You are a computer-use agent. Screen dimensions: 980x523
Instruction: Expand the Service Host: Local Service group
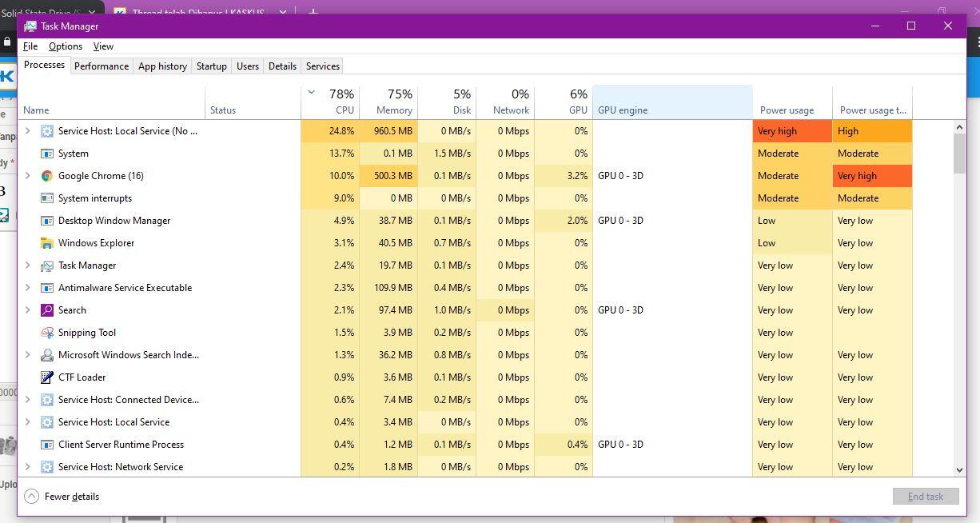point(28,422)
